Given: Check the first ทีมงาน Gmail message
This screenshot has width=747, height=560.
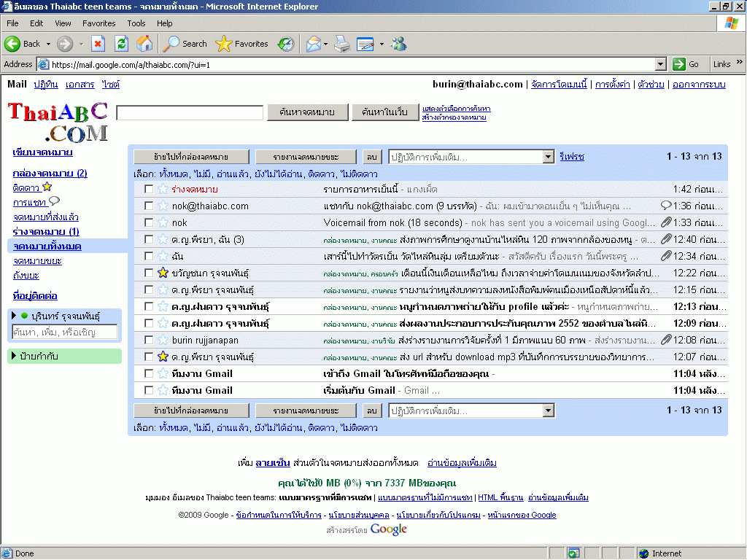Looking at the screenshot, I should click(x=149, y=374).
